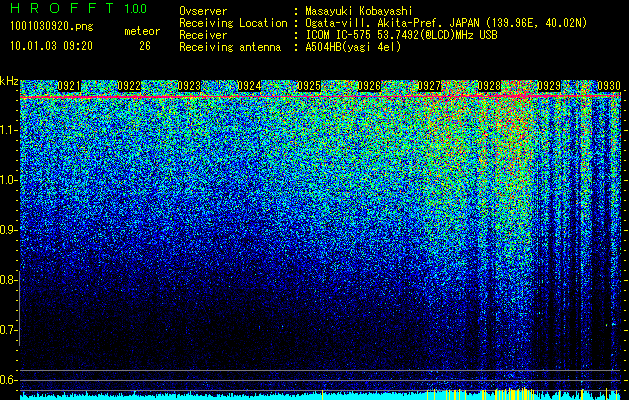Screen dimensions: 629x400
Task: Click the ICOM IC-575 receiver text
Action: [401, 35]
